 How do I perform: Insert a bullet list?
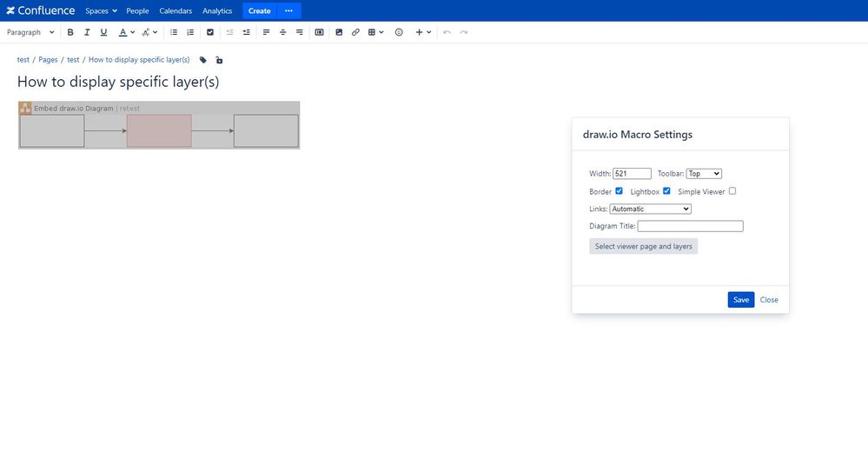pyautogui.click(x=174, y=32)
